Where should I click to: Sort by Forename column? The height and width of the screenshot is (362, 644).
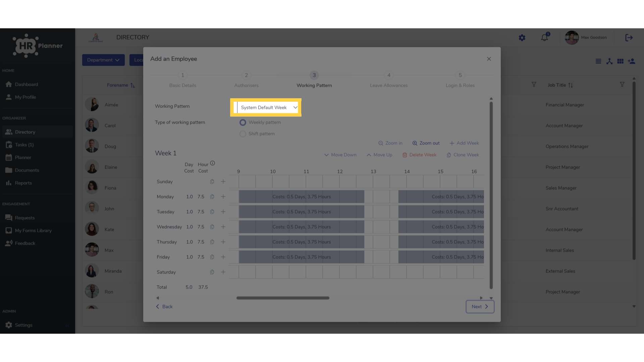pos(133,85)
